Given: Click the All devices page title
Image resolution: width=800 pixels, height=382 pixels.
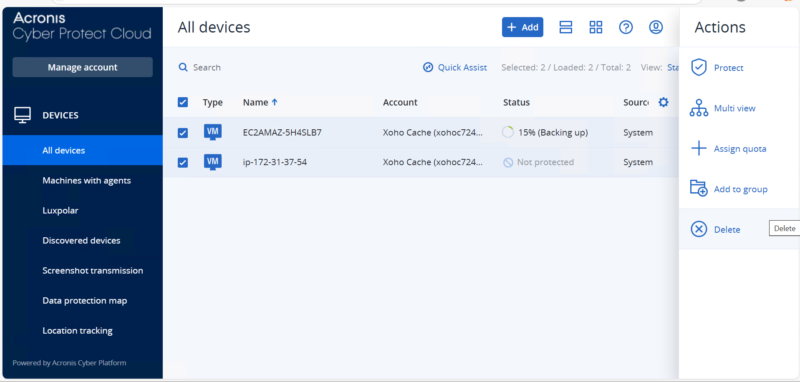Looking at the screenshot, I should (214, 27).
